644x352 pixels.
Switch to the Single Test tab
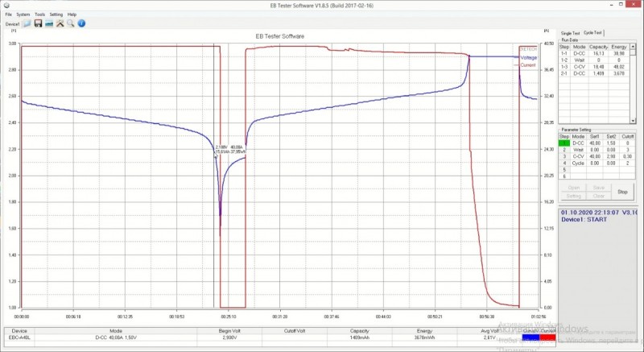(571, 33)
